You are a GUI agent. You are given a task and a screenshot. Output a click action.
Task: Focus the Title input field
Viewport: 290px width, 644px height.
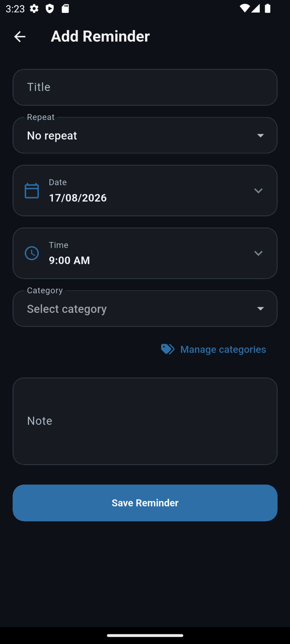(x=145, y=87)
